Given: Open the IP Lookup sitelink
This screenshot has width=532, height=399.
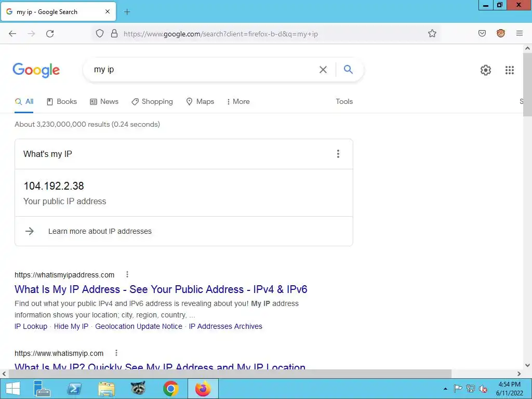Looking at the screenshot, I should tap(31, 326).
